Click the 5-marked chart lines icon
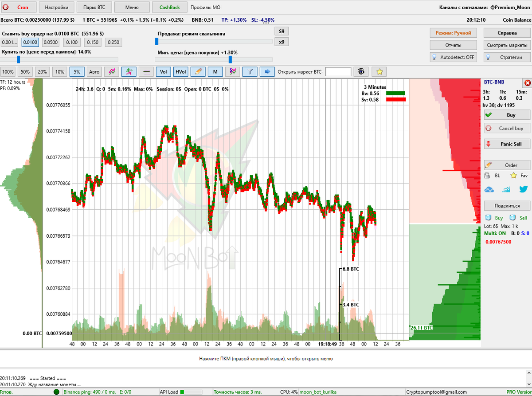532x396 pixels. coord(233,71)
